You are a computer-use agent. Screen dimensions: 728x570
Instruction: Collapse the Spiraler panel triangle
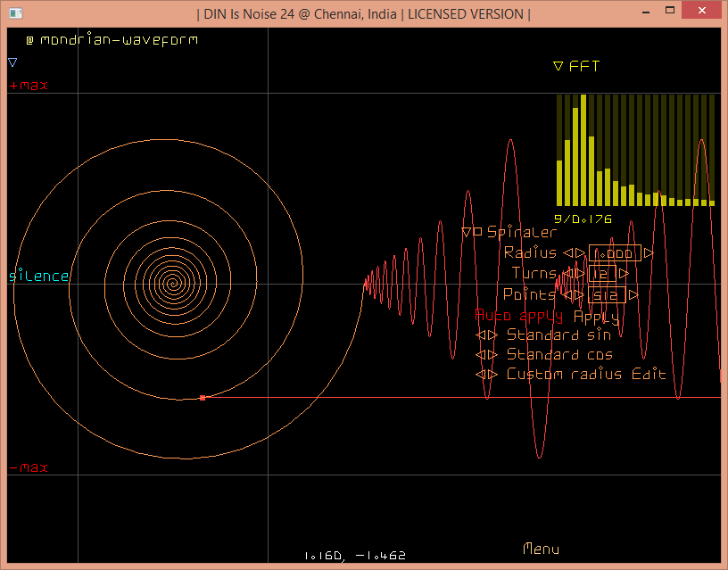(466, 233)
